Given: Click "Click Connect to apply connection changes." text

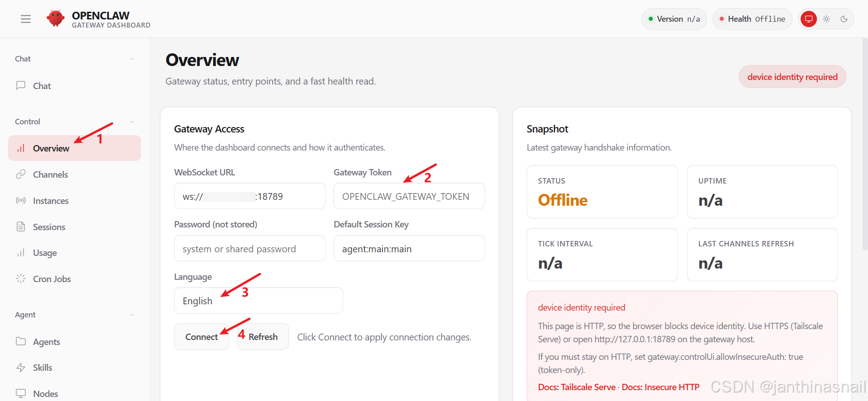Looking at the screenshot, I should pyautogui.click(x=384, y=337).
